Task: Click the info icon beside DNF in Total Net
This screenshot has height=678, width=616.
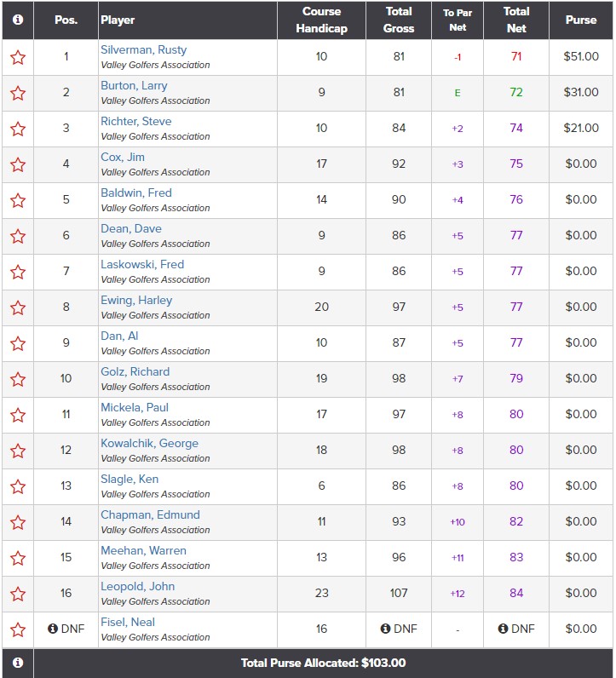Action: pos(504,629)
